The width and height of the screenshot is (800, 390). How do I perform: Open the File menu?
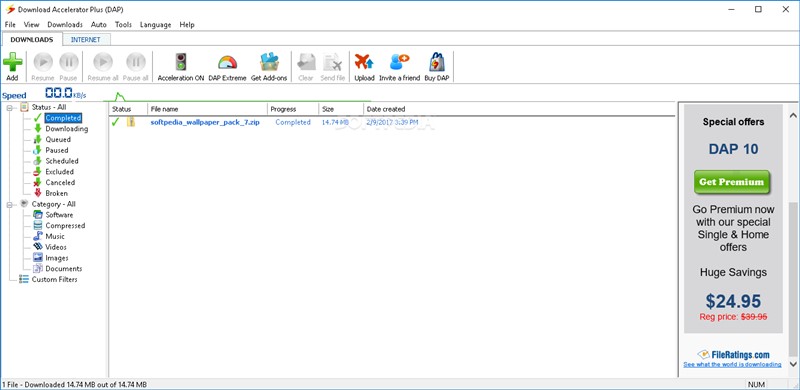[x=10, y=25]
